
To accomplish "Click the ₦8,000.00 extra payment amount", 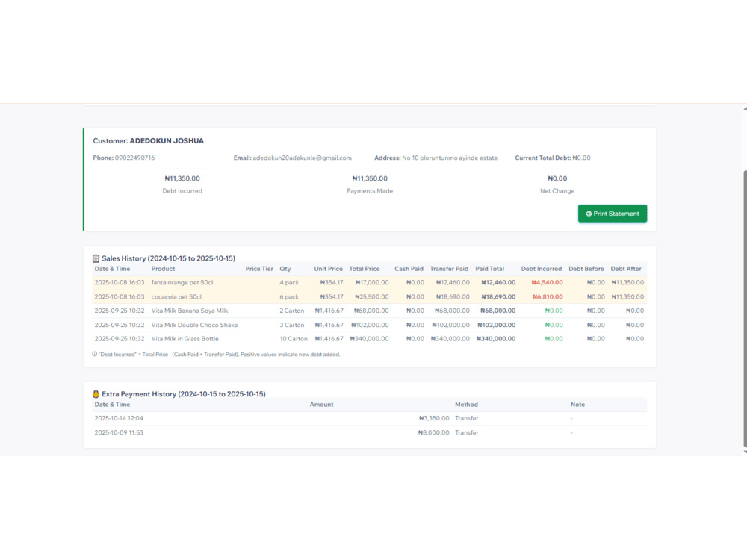I will coord(433,432).
